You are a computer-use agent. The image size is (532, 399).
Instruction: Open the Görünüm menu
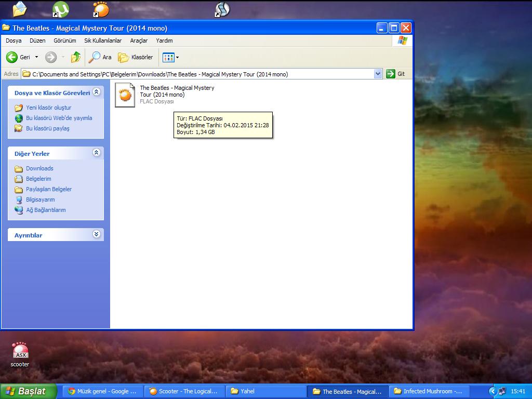65,41
